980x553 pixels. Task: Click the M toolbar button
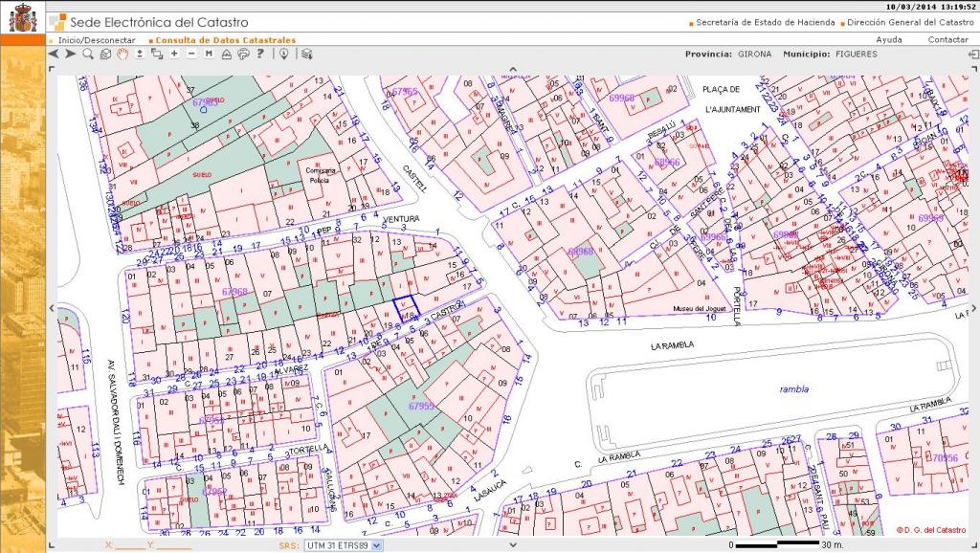[209, 55]
